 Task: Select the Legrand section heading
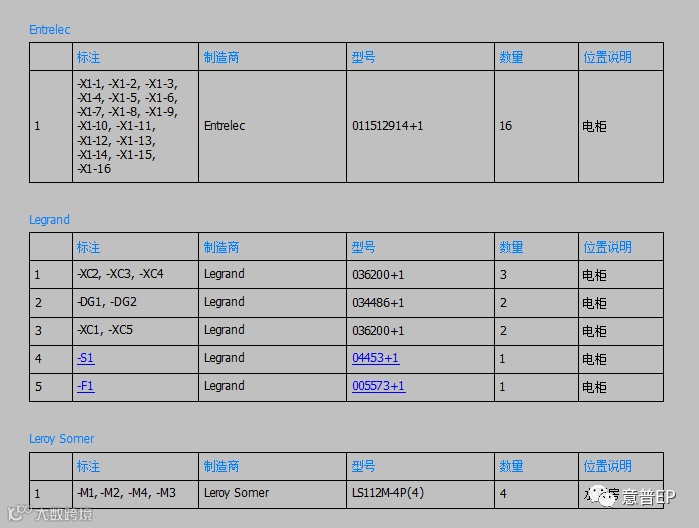pyautogui.click(x=49, y=220)
